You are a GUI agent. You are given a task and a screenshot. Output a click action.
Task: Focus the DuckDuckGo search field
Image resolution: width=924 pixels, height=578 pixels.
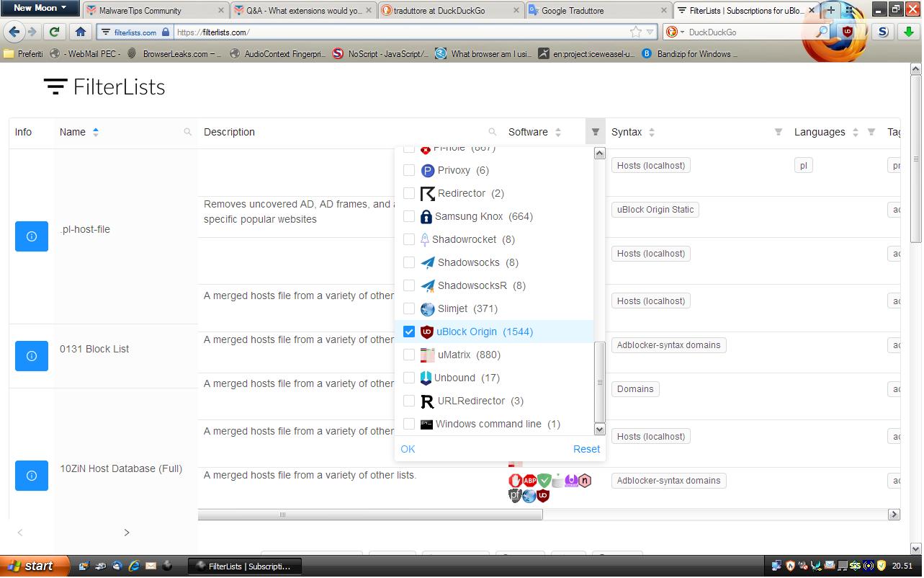point(749,32)
